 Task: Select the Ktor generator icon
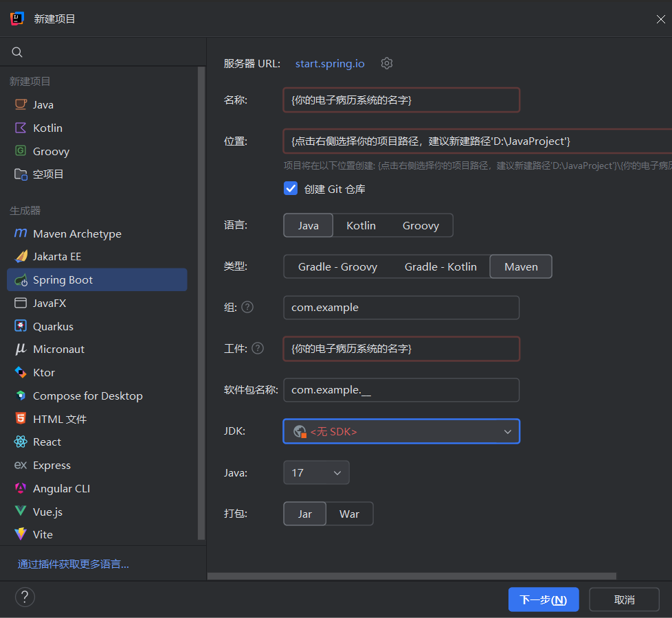(21, 372)
